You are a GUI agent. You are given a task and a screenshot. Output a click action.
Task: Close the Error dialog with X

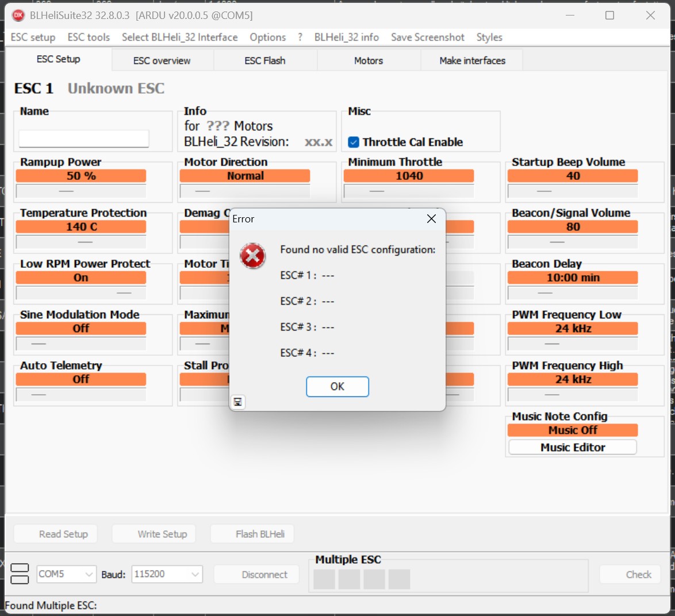click(x=431, y=219)
